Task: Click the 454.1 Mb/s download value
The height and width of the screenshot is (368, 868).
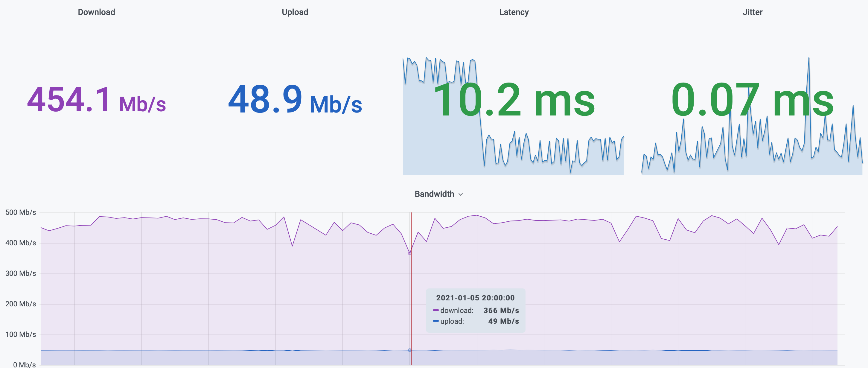Action: point(96,100)
